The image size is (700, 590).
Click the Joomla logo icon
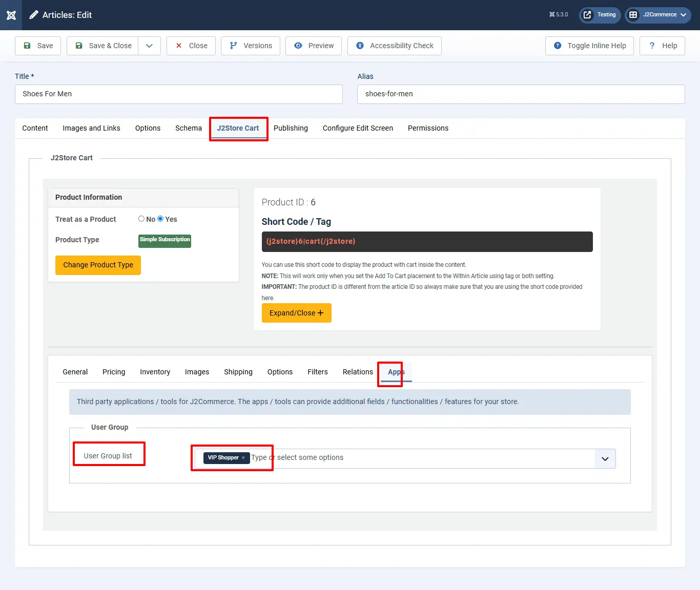click(x=11, y=15)
